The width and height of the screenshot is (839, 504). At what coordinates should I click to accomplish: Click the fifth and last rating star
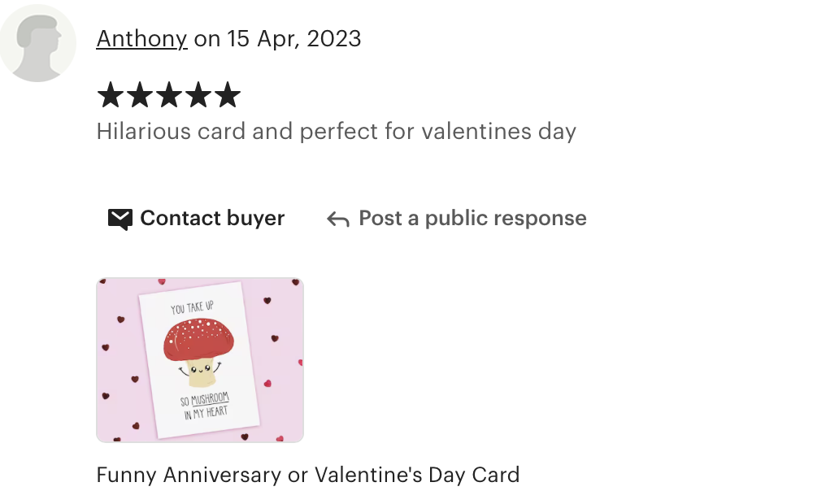click(x=228, y=94)
